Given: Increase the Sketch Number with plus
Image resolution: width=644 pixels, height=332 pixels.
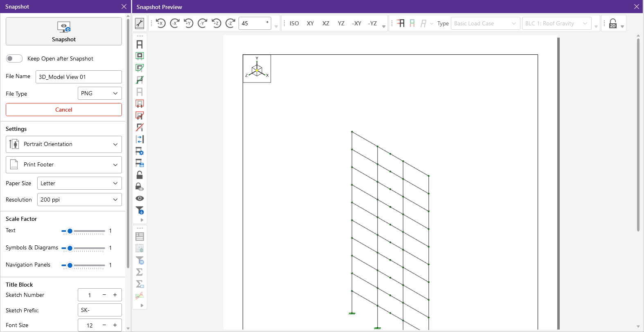Looking at the screenshot, I should (115, 295).
